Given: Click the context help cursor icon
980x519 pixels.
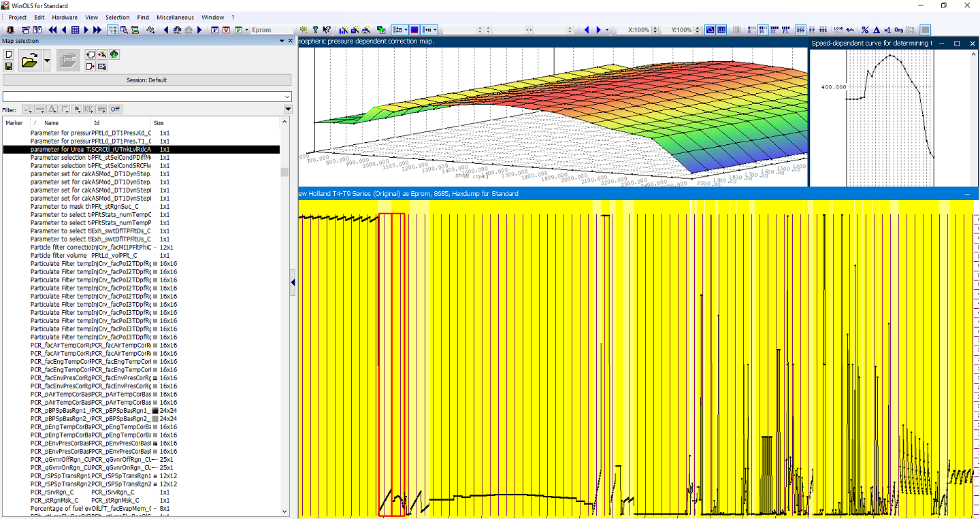Looking at the screenshot, I should (x=327, y=30).
